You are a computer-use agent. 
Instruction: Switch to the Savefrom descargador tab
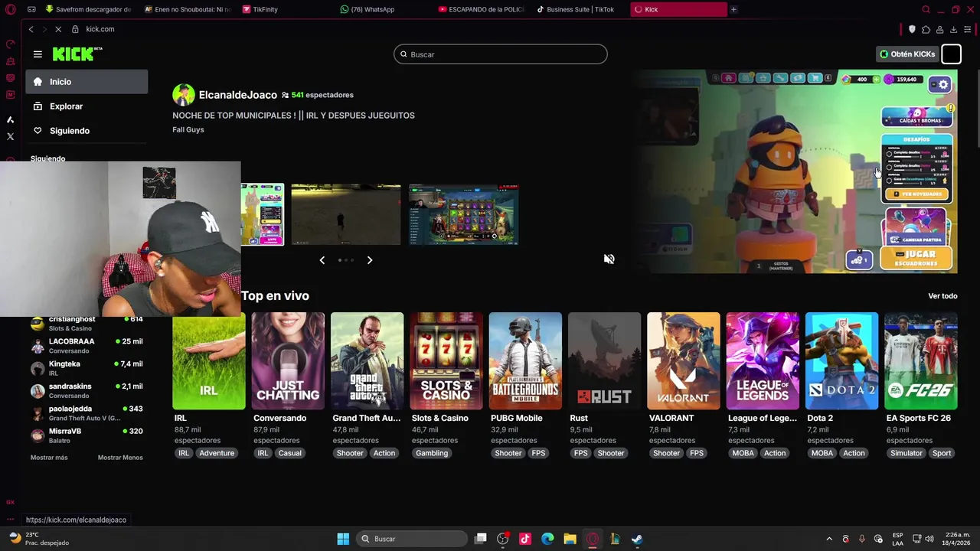click(x=89, y=9)
